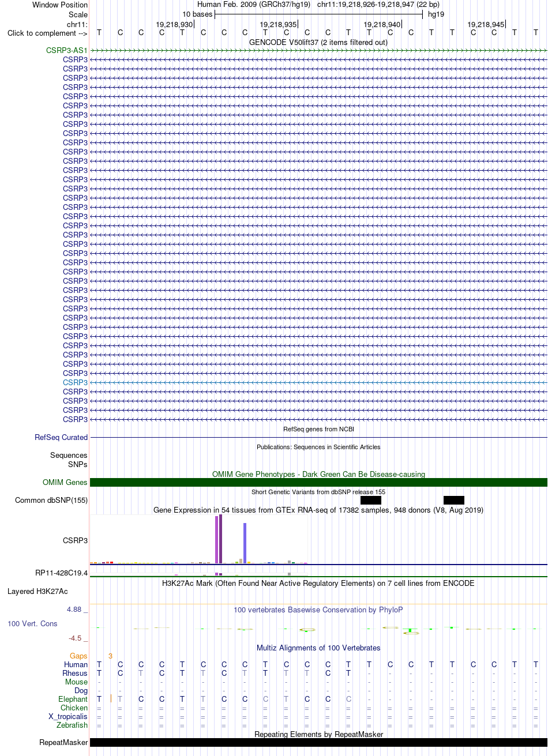Click the orange gap count '3'
548x756 pixels.
tap(110, 656)
